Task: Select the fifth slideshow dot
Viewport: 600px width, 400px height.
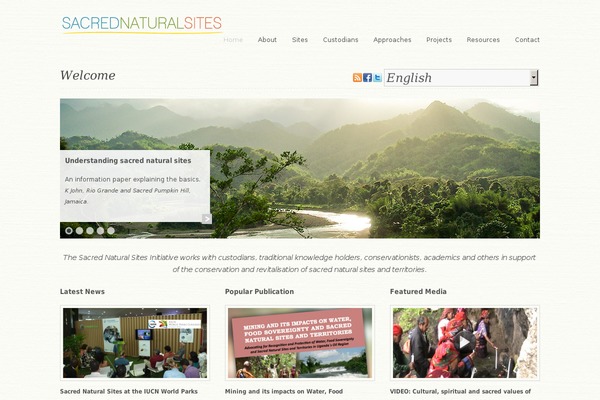Action: 111,230
